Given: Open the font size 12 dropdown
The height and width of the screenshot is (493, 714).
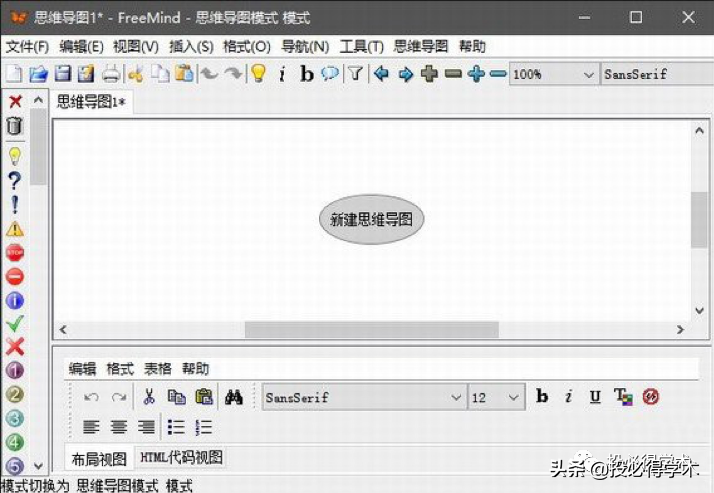Looking at the screenshot, I should (x=496, y=397).
